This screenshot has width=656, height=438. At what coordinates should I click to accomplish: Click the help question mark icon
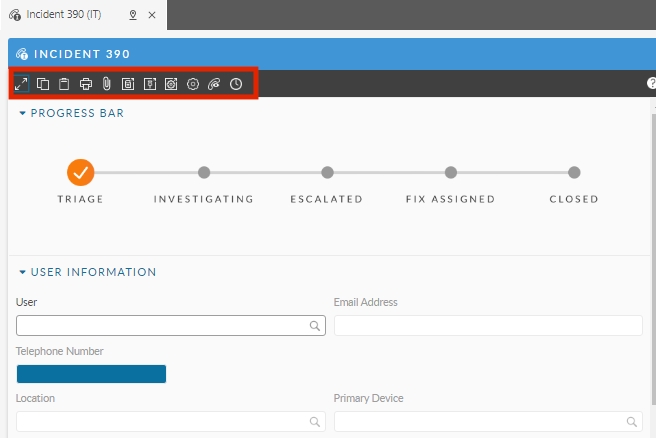(x=651, y=84)
